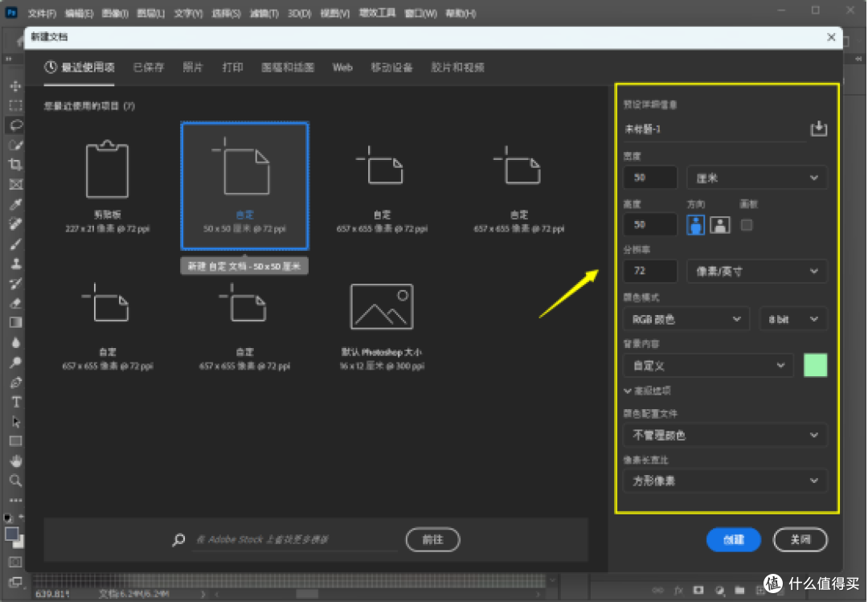This screenshot has height=602, width=868.
Task: Select the Lasso tool
Action: coord(15,125)
